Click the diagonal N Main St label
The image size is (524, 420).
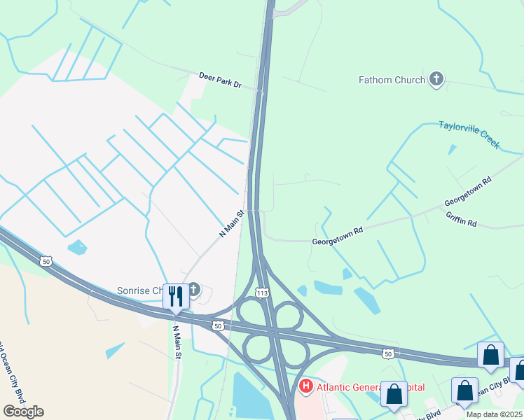click(232, 223)
